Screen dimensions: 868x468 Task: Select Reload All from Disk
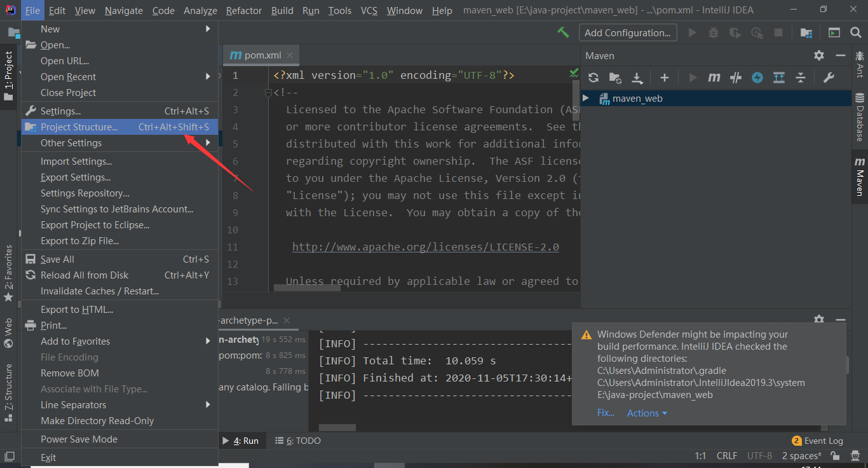(x=120, y=275)
